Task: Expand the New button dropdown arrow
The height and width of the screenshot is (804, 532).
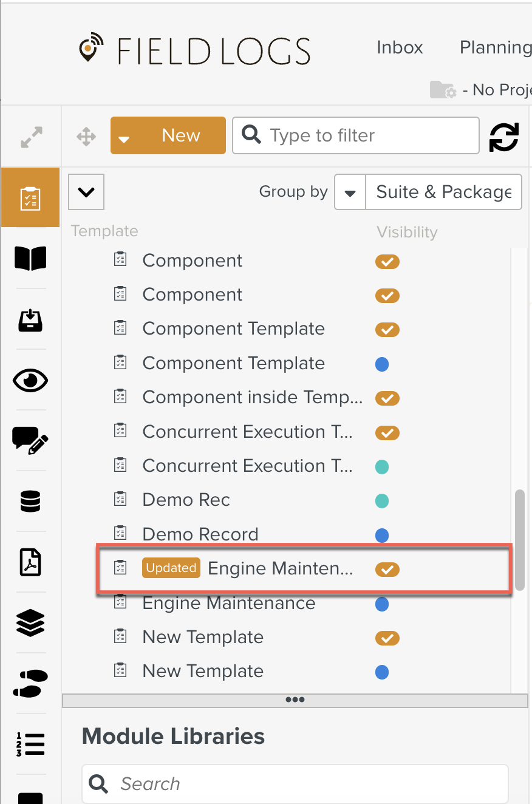Action: [x=124, y=138]
